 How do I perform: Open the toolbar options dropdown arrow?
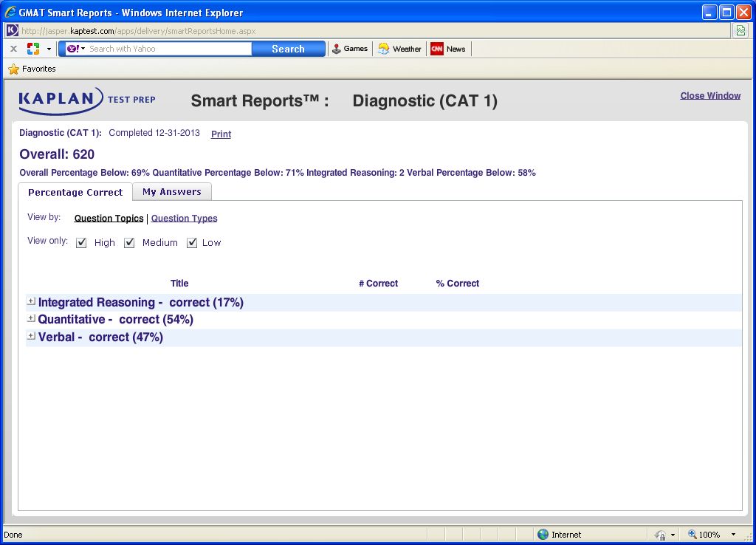tap(49, 49)
